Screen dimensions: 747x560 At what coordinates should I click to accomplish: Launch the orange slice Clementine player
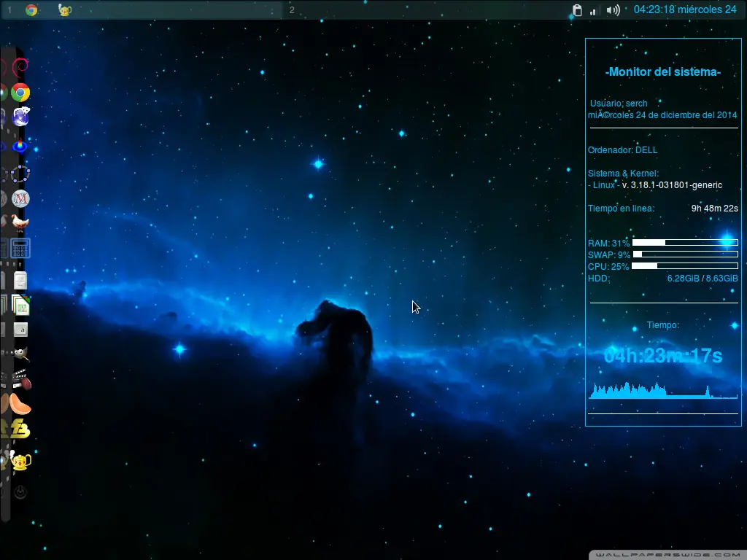(20, 405)
